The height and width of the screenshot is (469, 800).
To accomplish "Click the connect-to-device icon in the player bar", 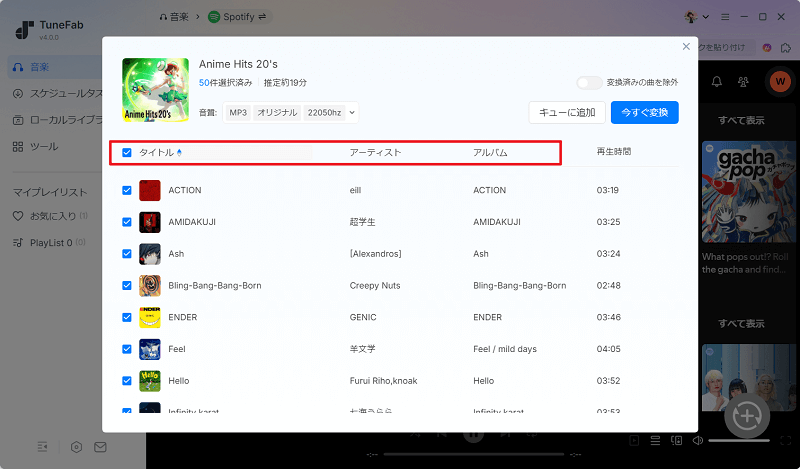I will point(677,440).
